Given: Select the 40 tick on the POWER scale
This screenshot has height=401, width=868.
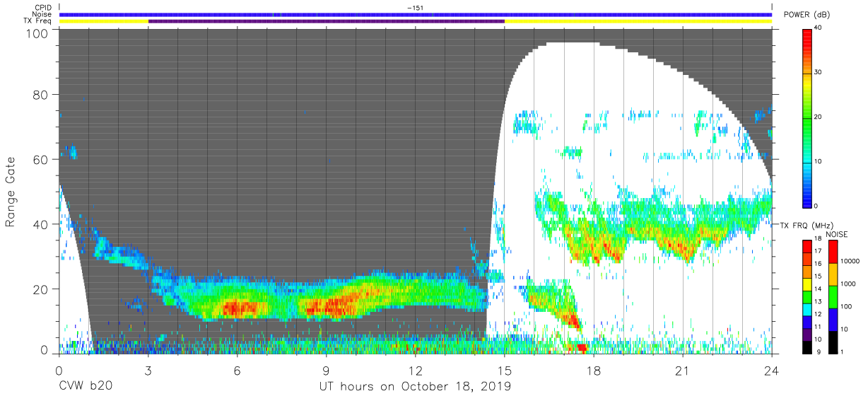Looking at the screenshot, I should click(x=819, y=28).
